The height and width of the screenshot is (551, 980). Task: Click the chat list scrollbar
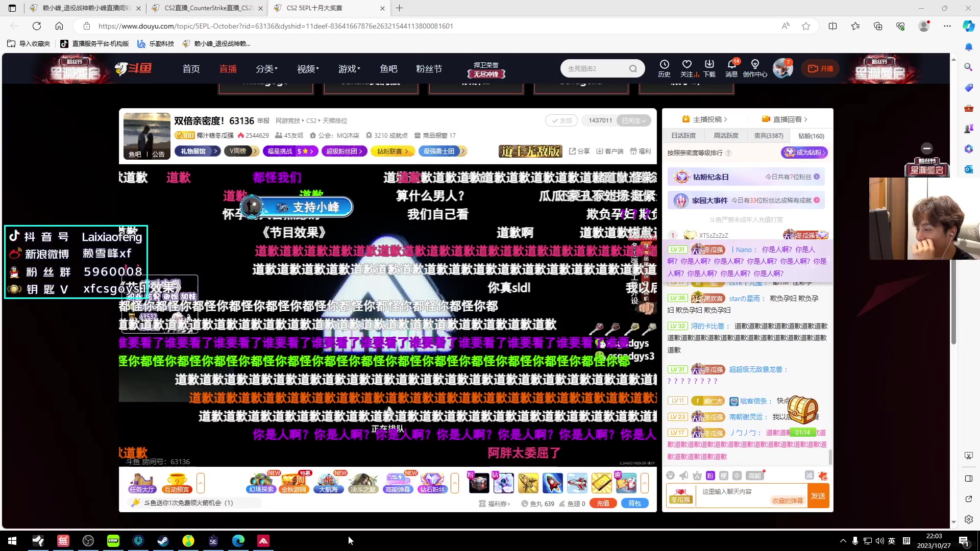pos(830,458)
